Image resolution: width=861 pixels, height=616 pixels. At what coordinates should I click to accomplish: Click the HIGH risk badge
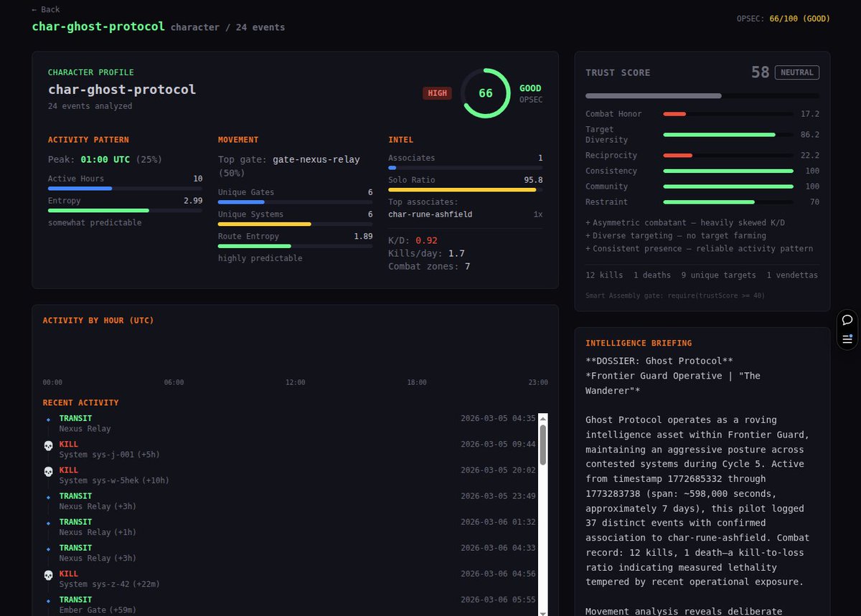click(437, 93)
